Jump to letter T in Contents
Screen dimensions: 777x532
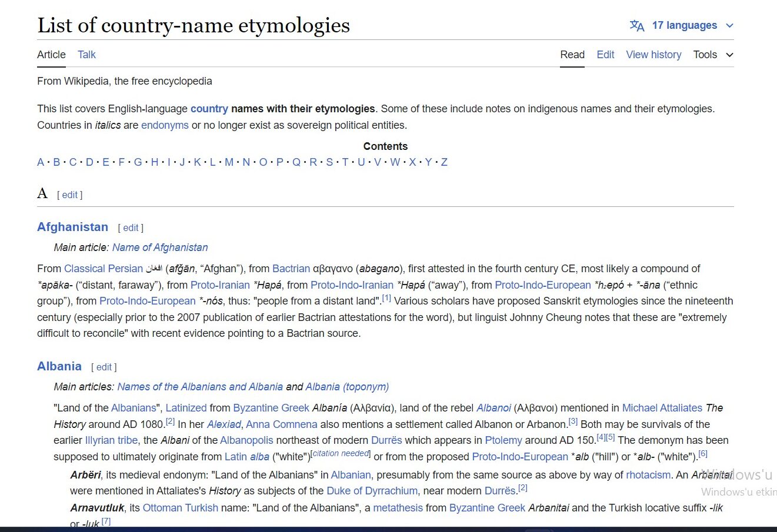click(345, 162)
